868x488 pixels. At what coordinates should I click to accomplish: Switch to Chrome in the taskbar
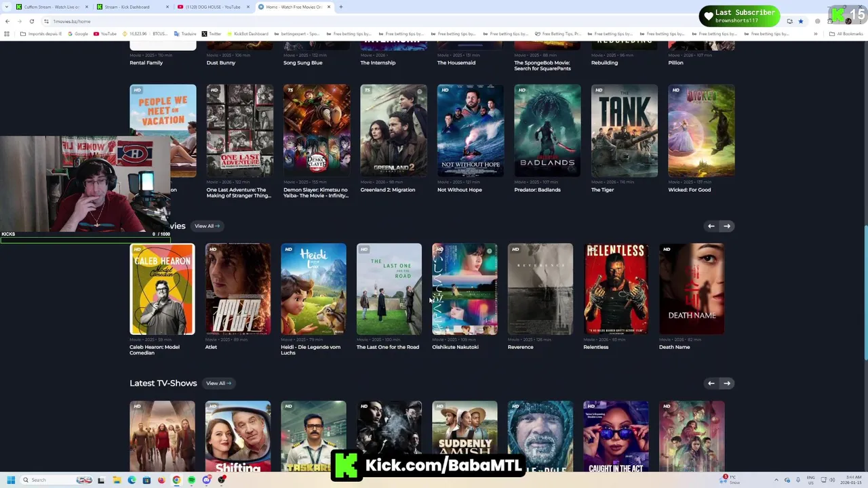click(x=176, y=480)
